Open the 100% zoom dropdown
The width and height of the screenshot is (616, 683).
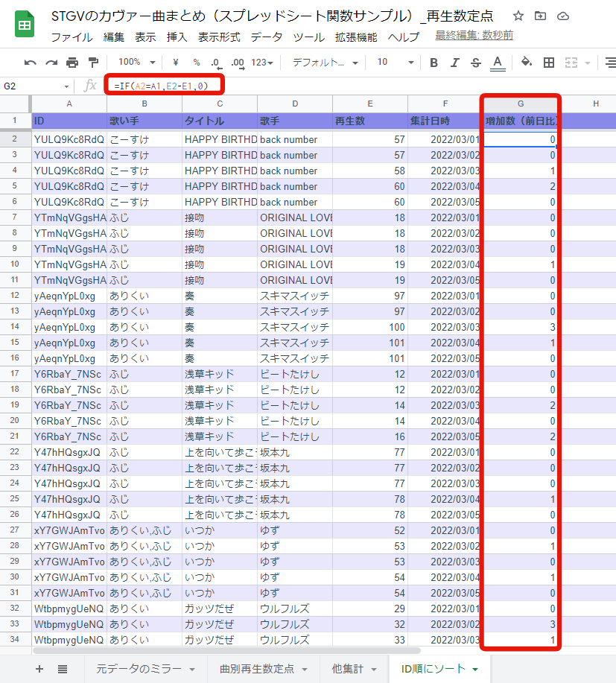(x=136, y=63)
